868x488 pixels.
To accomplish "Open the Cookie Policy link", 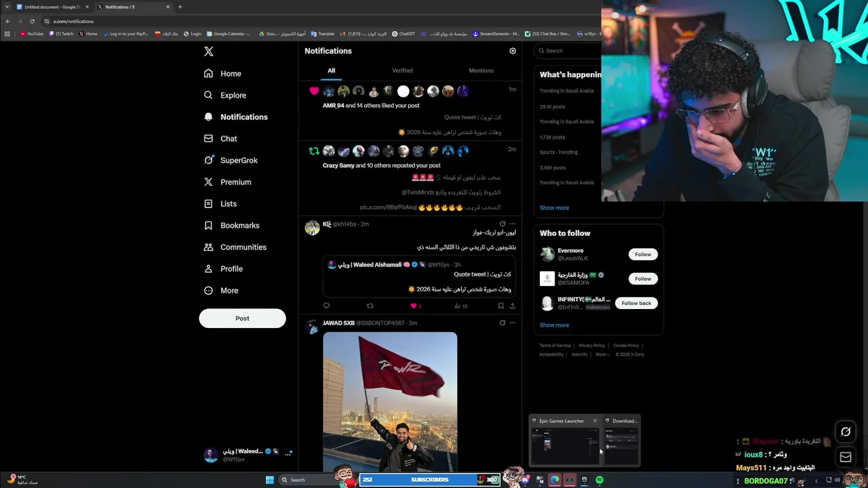I will (626, 346).
